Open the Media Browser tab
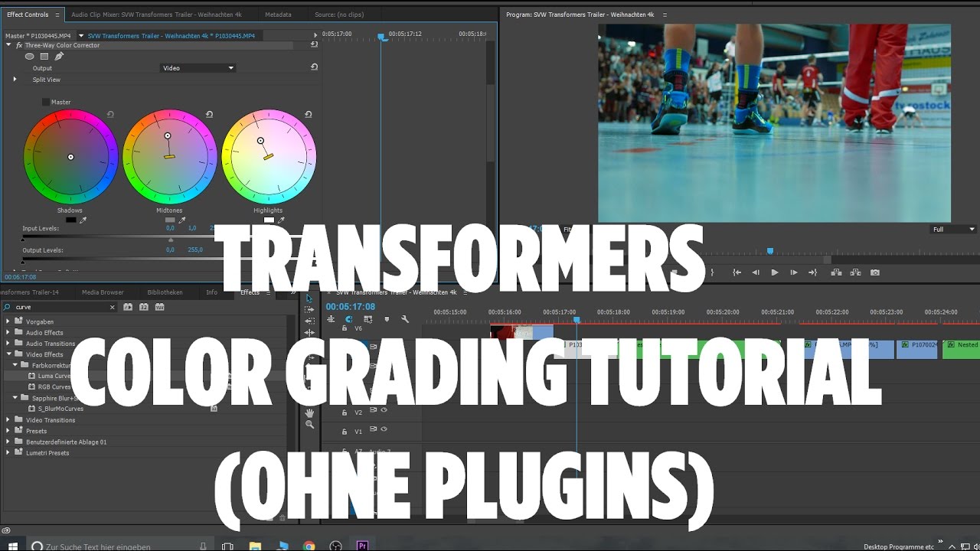The height and width of the screenshot is (551, 980). [103, 292]
